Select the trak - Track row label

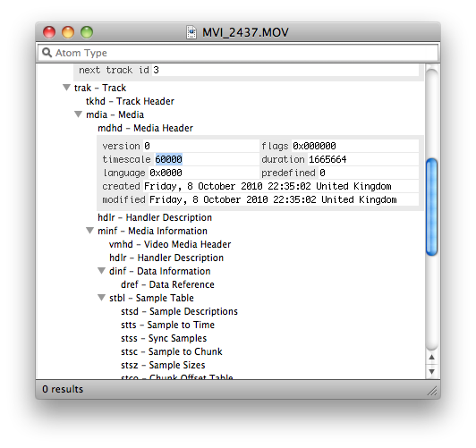pos(100,88)
